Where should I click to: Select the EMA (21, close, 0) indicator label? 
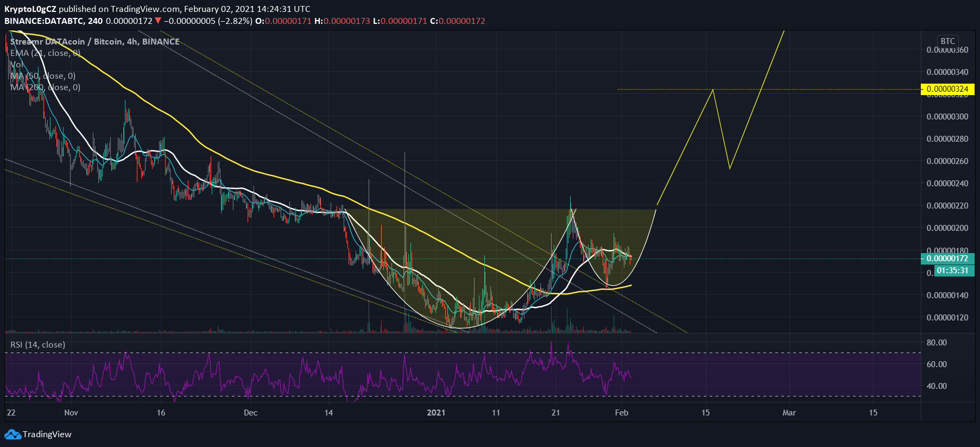(x=46, y=53)
